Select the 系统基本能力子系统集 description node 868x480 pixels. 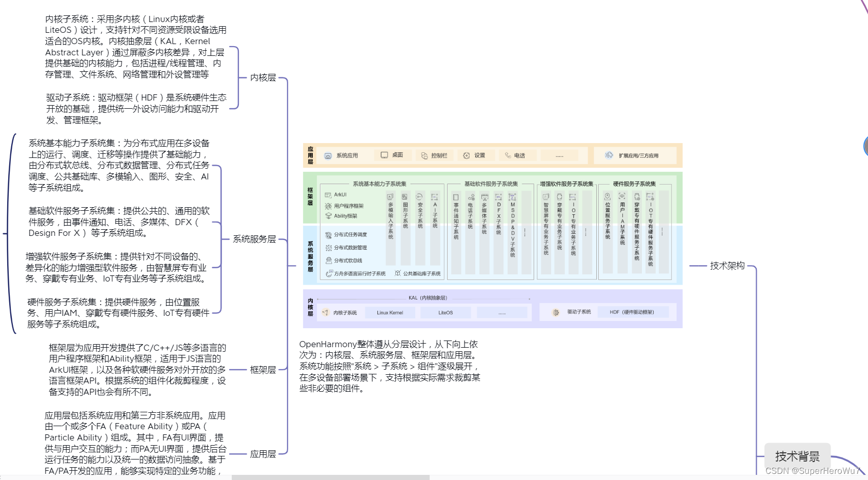tap(119, 165)
